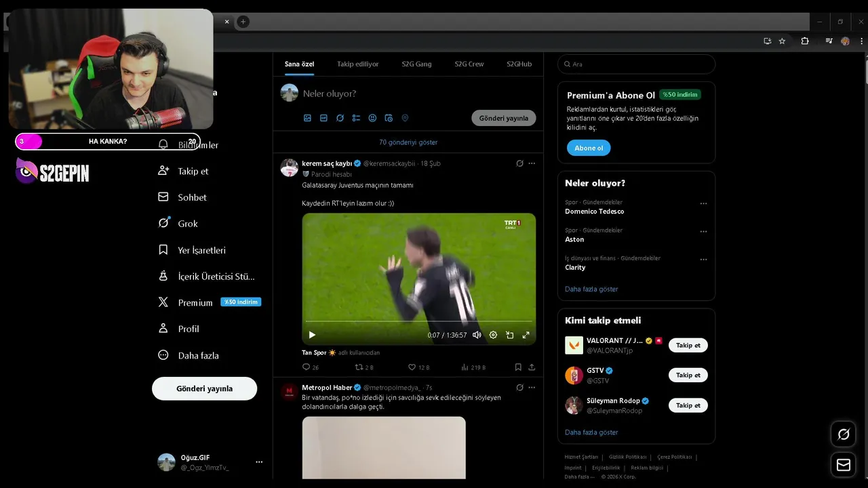Expand the video to fullscreen
The image size is (868, 488).
[526, 335]
